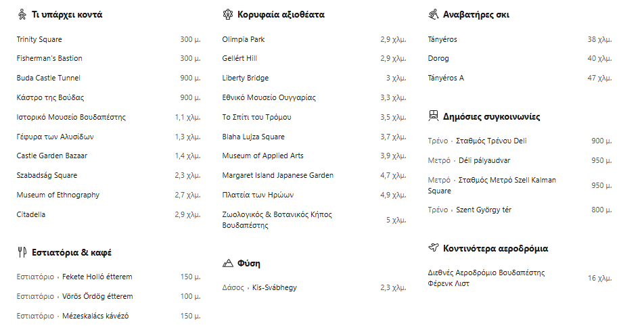
Task: Click the train icon beside Δημόσιες συγκοινωνίες
Action: click(434, 116)
